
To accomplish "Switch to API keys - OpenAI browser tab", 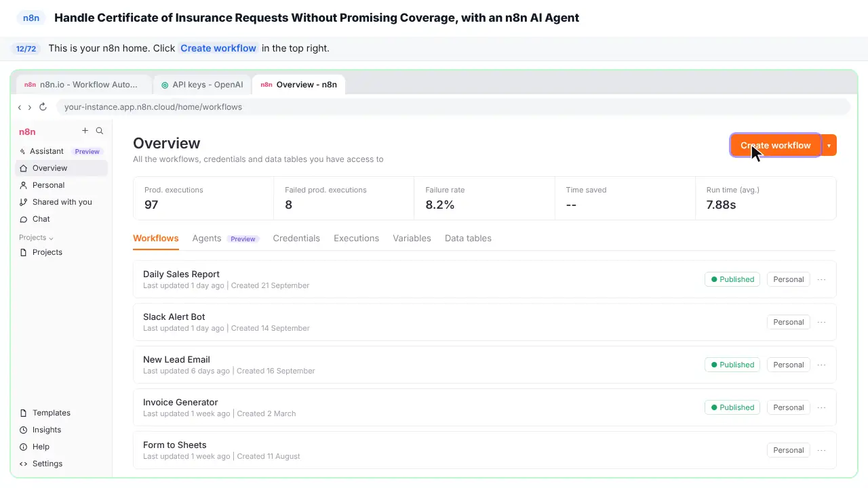I will point(202,85).
